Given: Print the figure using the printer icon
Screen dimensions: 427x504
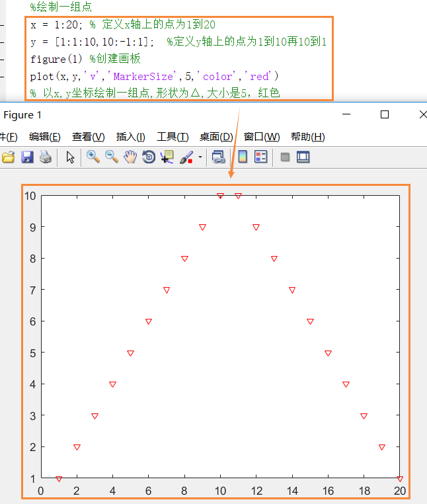Looking at the screenshot, I should pos(45,157).
